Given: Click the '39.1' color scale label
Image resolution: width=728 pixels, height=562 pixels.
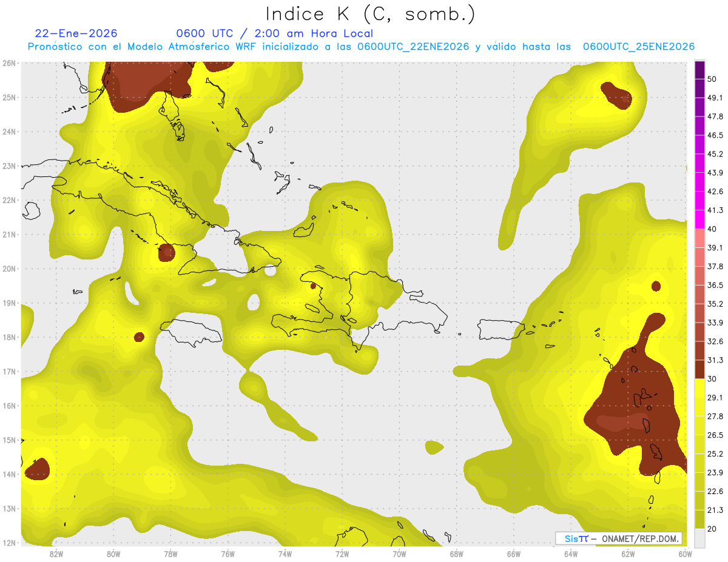Looking at the screenshot, I should click(715, 247).
